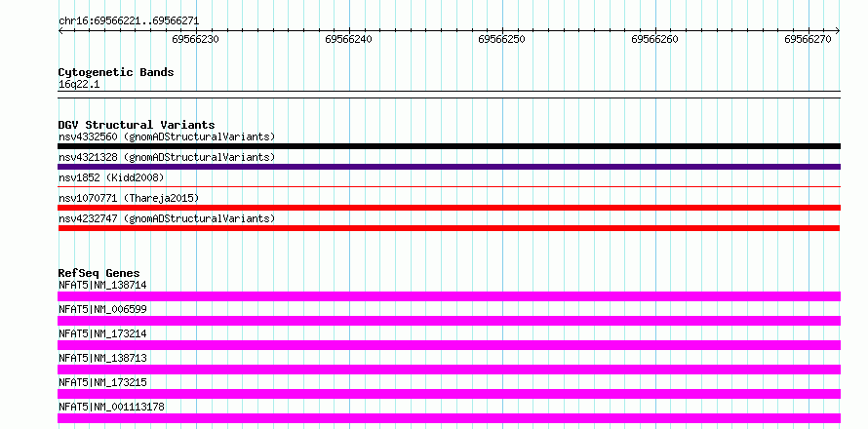This screenshot has height=429, width=868.
Task: Open variant label nsv4232747 (gnomADStructuralVariants)
Action: [x=167, y=218]
